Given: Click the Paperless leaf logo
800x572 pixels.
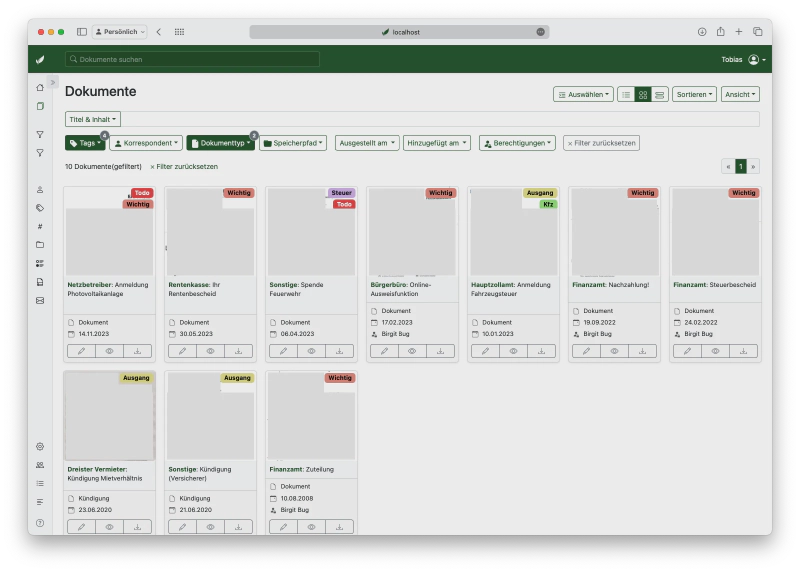Looking at the screenshot, I should tap(40, 60).
